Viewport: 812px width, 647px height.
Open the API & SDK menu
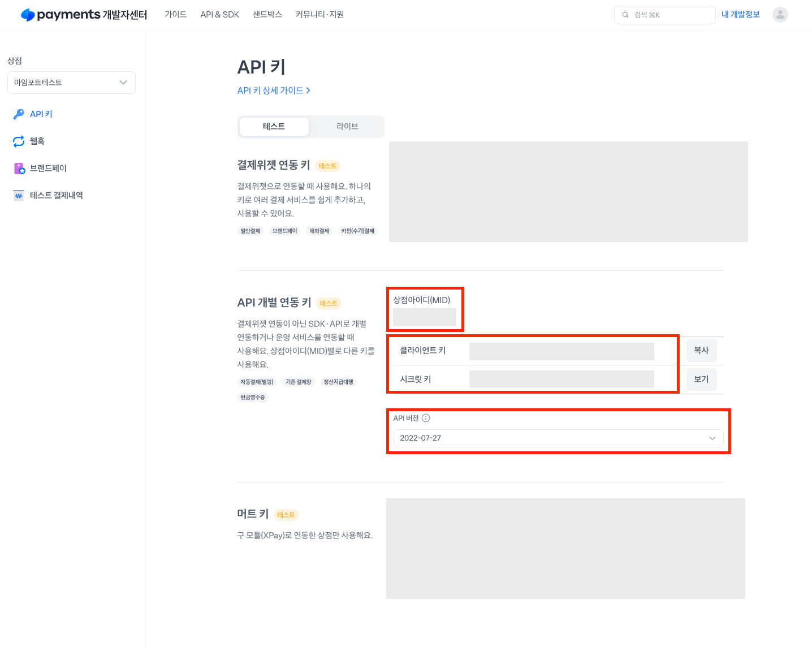pos(220,15)
